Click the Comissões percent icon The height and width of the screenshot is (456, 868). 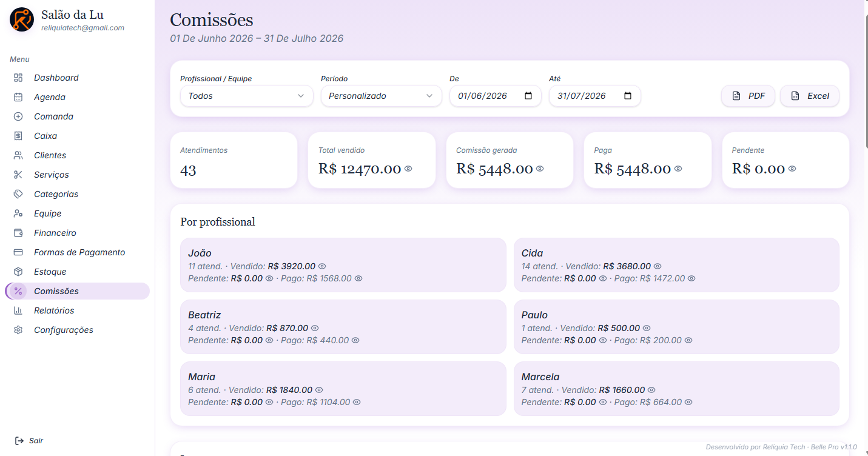[18, 291]
